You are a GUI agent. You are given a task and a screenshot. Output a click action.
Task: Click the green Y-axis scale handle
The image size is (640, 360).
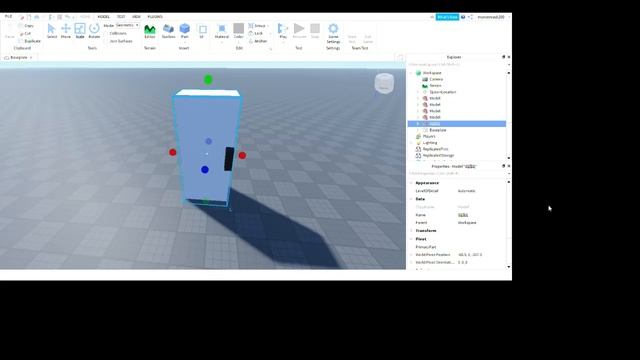pyautogui.click(x=208, y=80)
